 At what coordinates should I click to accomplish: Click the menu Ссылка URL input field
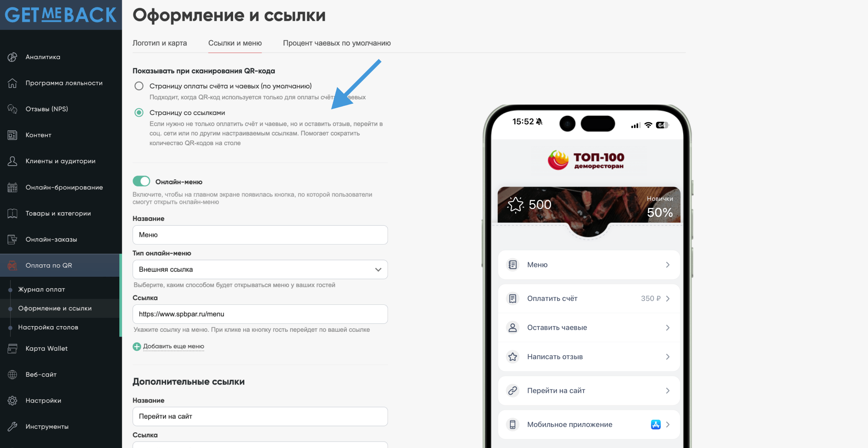pyautogui.click(x=260, y=314)
